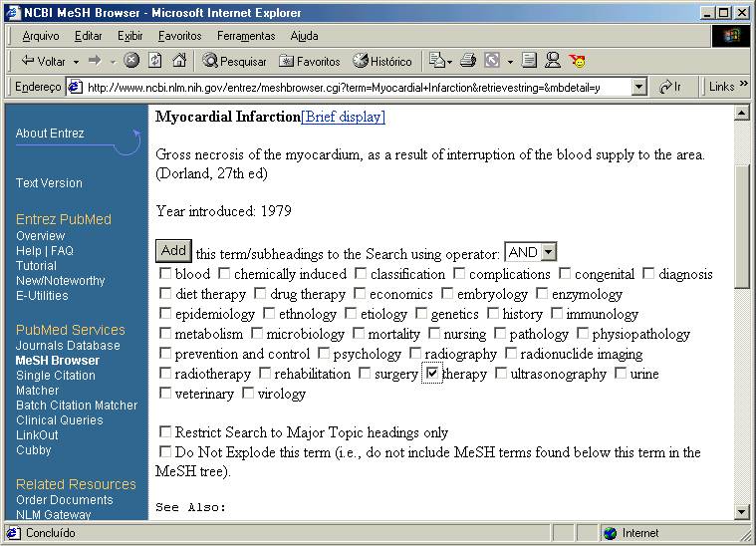Screen dimensions: 756x546
Task: Open the Batch Citation Matcher link
Action: (x=77, y=406)
